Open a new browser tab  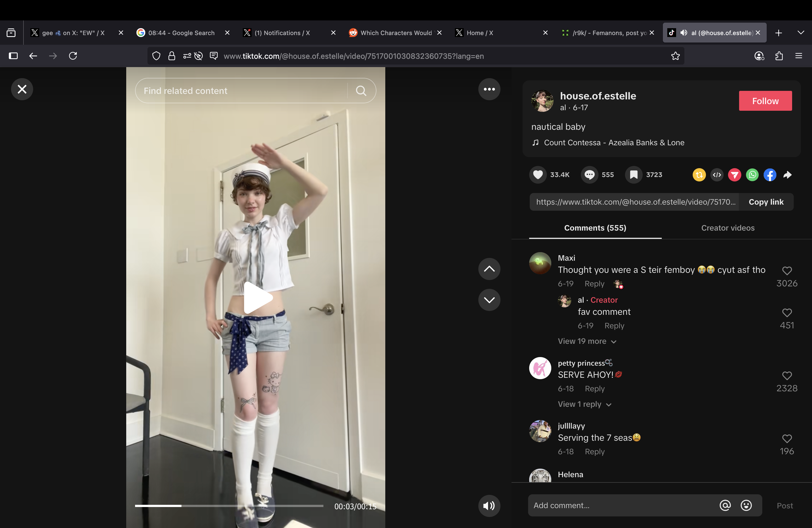click(779, 33)
